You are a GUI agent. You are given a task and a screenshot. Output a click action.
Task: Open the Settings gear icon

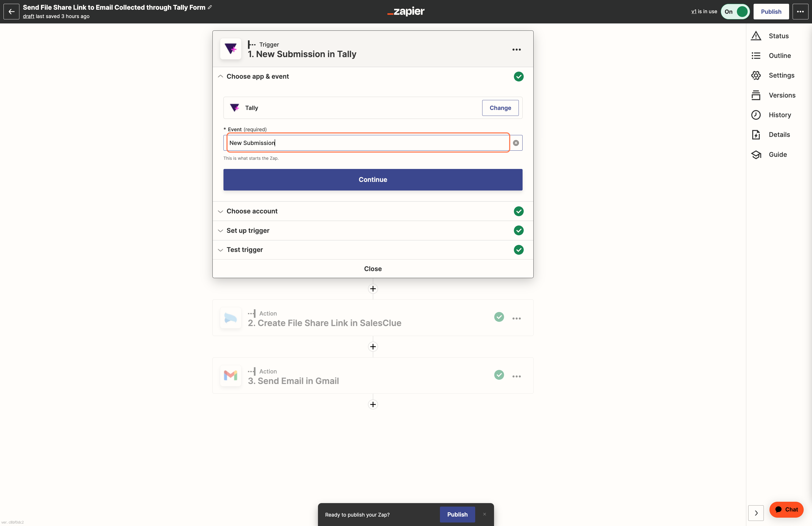pyautogui.click(x=756, y=75)
